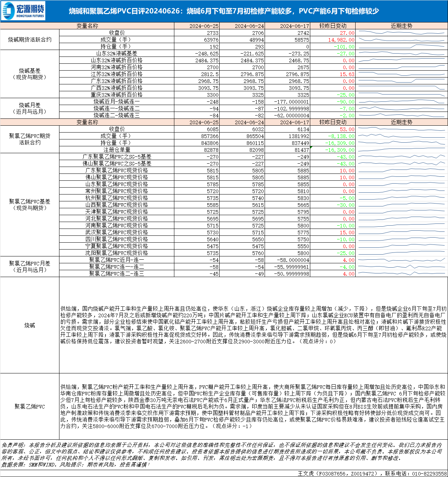Select the warehouse receipt value 82878
This screenshot has height=477, width=448.
pyautogui.click(x=211, y=150)
